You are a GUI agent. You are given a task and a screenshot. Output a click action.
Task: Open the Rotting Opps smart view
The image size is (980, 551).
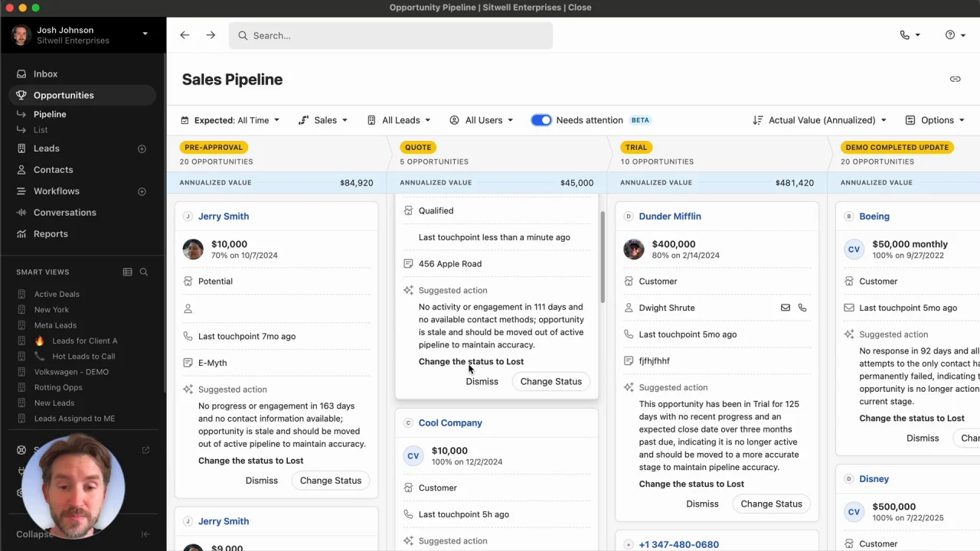pyautogui.click(x=58, y=387)
